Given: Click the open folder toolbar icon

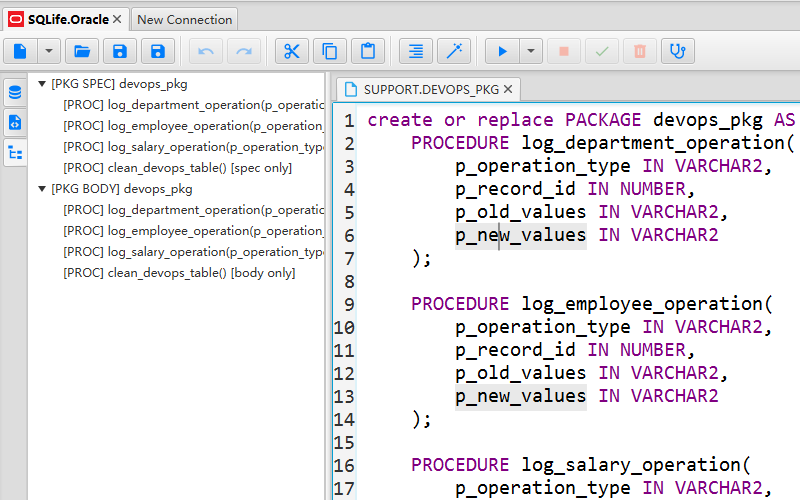Looking at the screenshot, I should [82, 51].
